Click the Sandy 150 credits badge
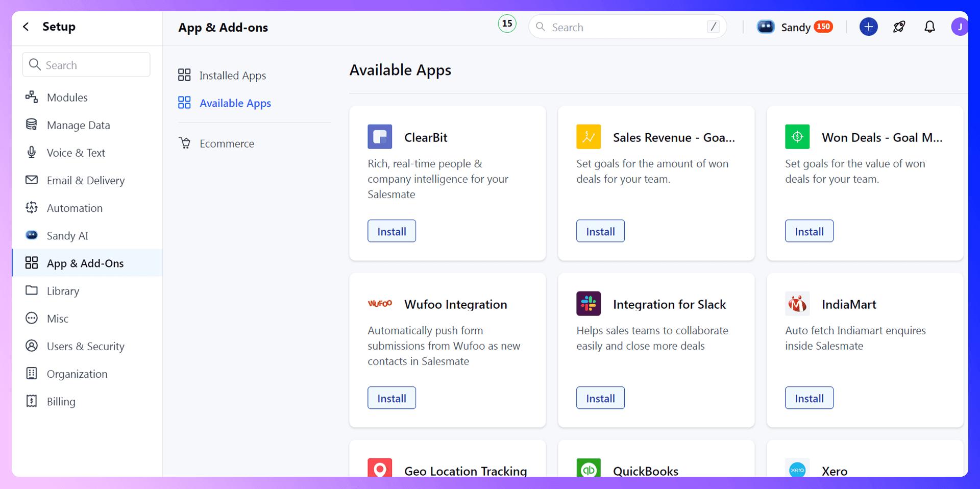Viewport: 980px width, 489px height. (x=823, y=27)
